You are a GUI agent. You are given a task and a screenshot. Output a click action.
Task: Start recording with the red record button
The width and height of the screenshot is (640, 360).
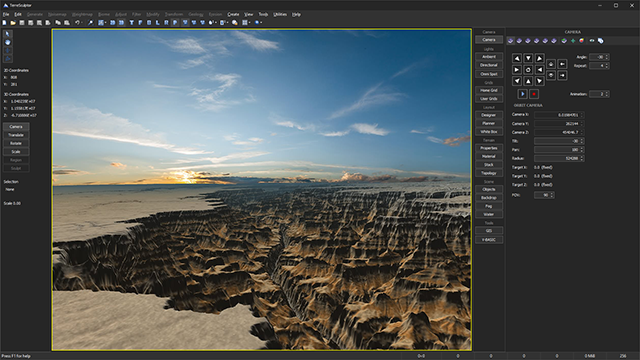[534, 94]
